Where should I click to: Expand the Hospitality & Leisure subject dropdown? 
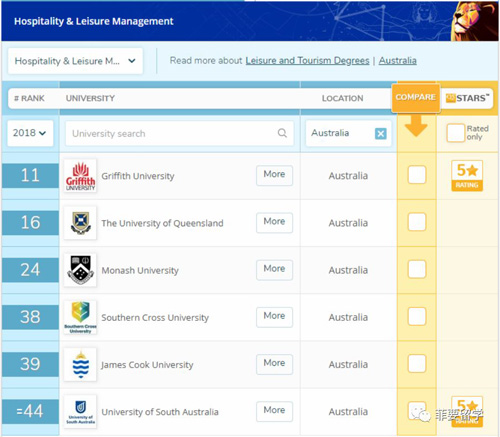[x=75, y=61]
